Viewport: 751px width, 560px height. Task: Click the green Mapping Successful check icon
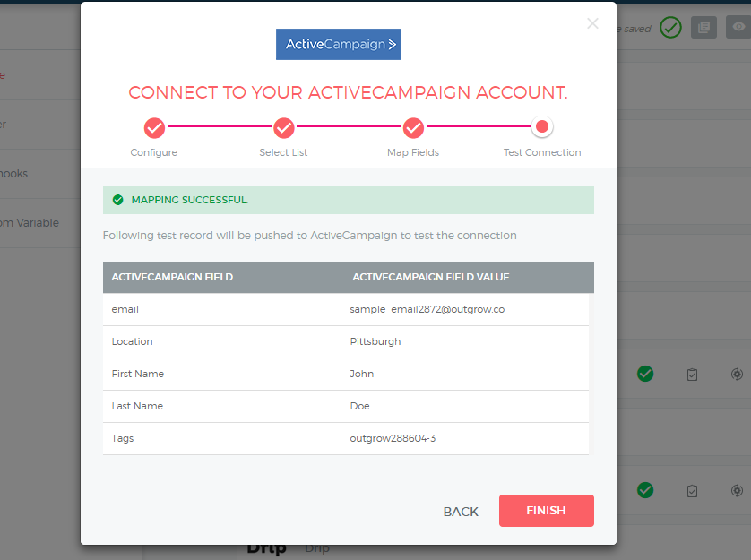coord(117,200)
